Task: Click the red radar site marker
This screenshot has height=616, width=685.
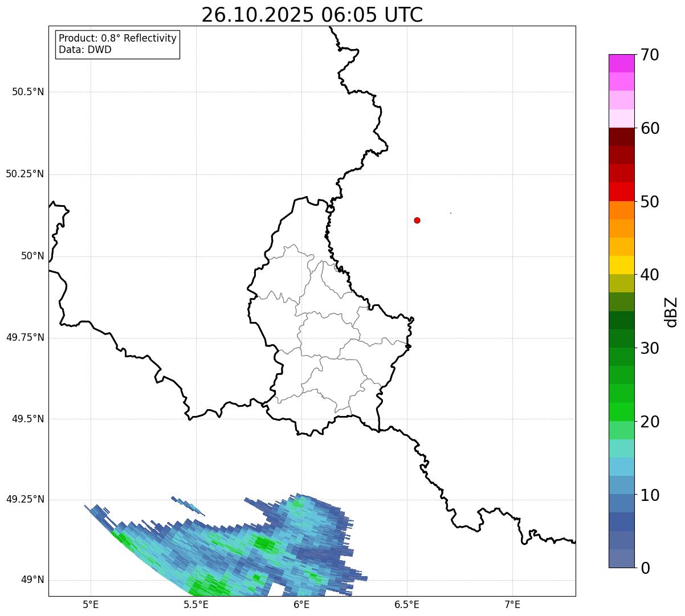Action: click(x=417, y=220)
